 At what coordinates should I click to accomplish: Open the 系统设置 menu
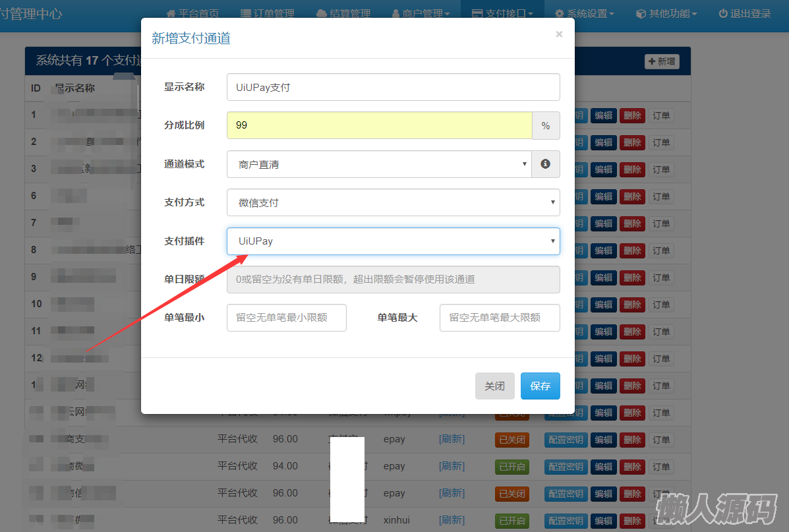coord(584,13)
